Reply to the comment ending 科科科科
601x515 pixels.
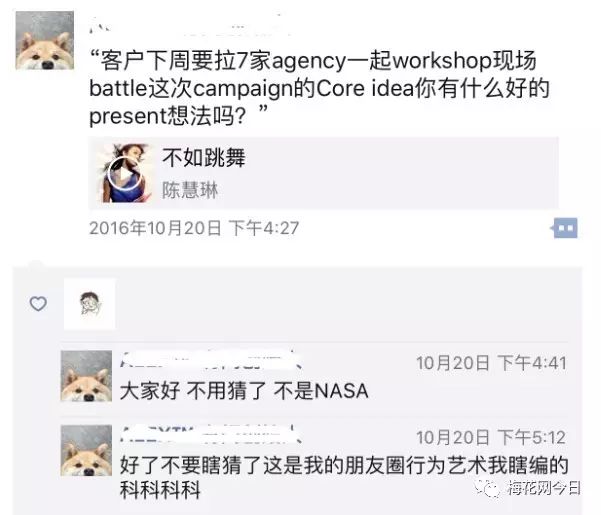tap(344, 477)
